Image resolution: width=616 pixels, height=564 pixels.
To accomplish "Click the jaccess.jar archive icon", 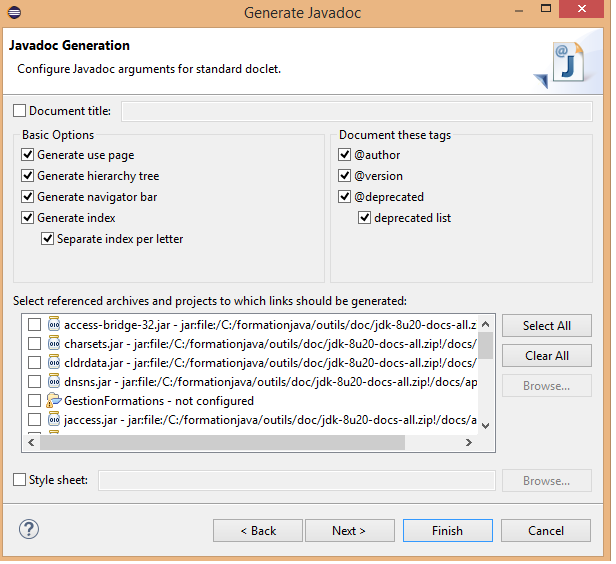I will (54, 420).
